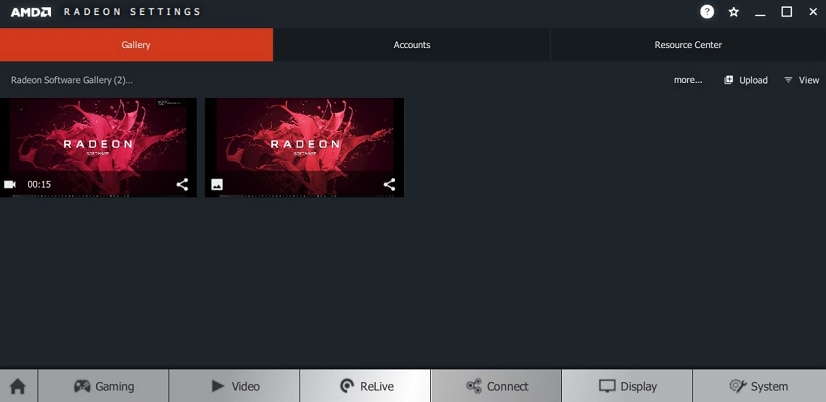
Task: Close the Radeon Settings window
Action: 813,12
